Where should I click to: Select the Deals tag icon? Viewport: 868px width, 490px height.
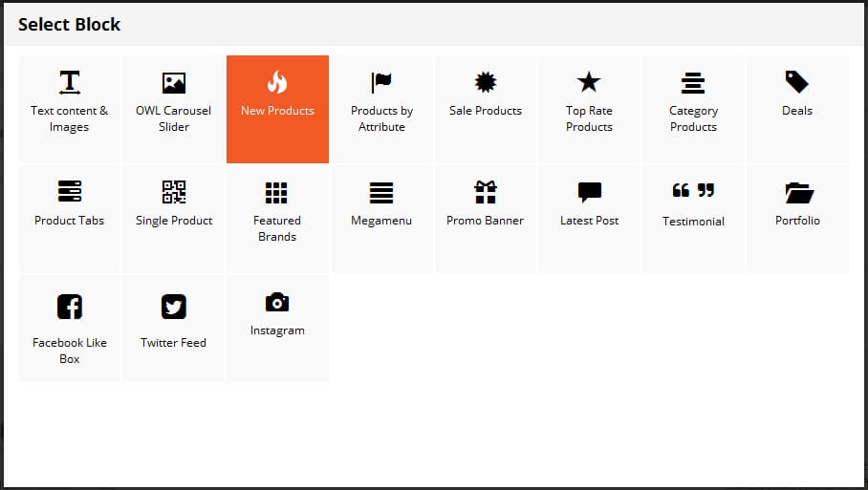(x=797, y=82)
